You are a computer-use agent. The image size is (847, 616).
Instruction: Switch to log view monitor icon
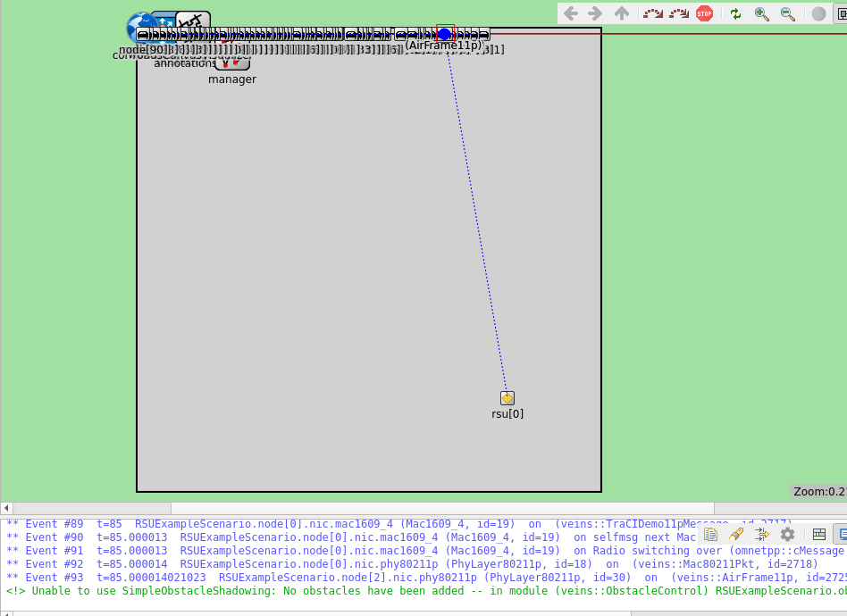843,535
